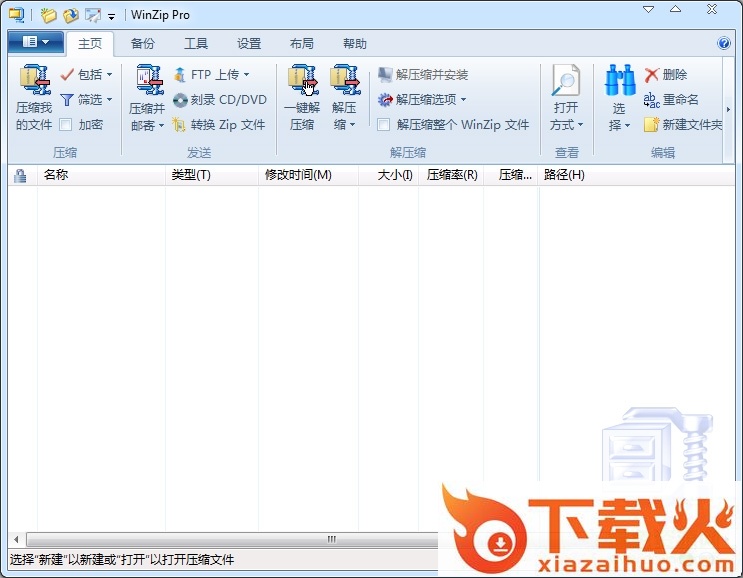Click 解压缩并安装 icon

[x=385, y=74]
